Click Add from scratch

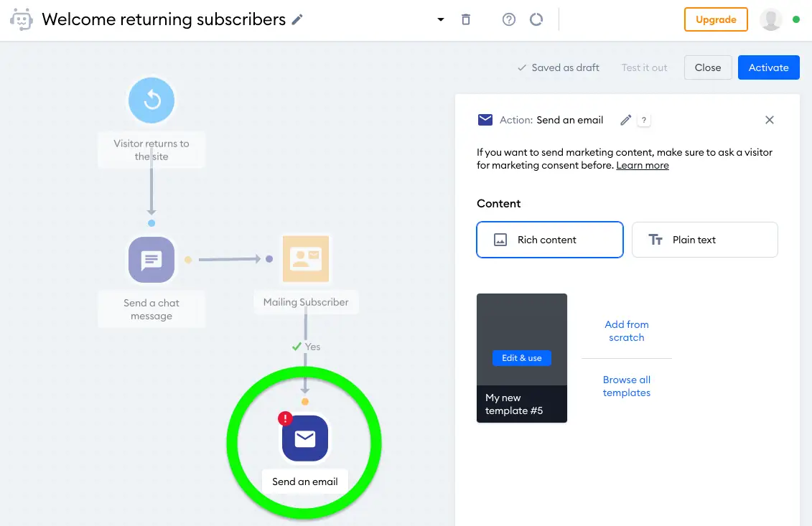(x=627, y=331)
